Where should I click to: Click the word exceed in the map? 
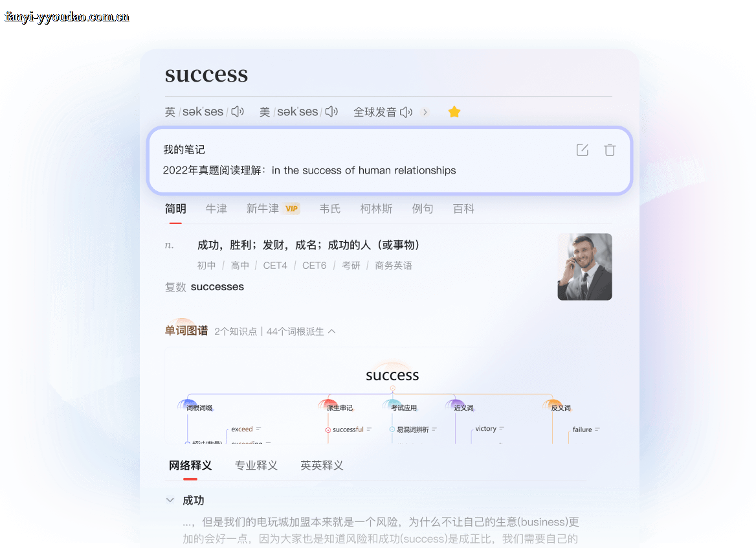point(241,429)
